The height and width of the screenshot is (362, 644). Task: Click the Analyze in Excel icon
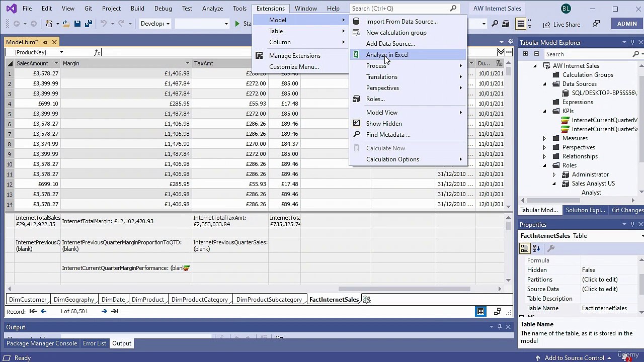(356, 55)
